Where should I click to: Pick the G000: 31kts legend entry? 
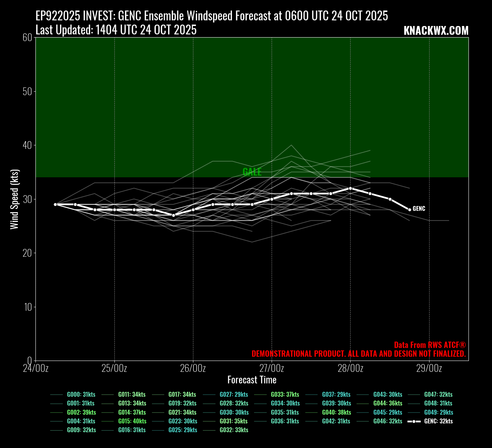(x=81, y=394)
